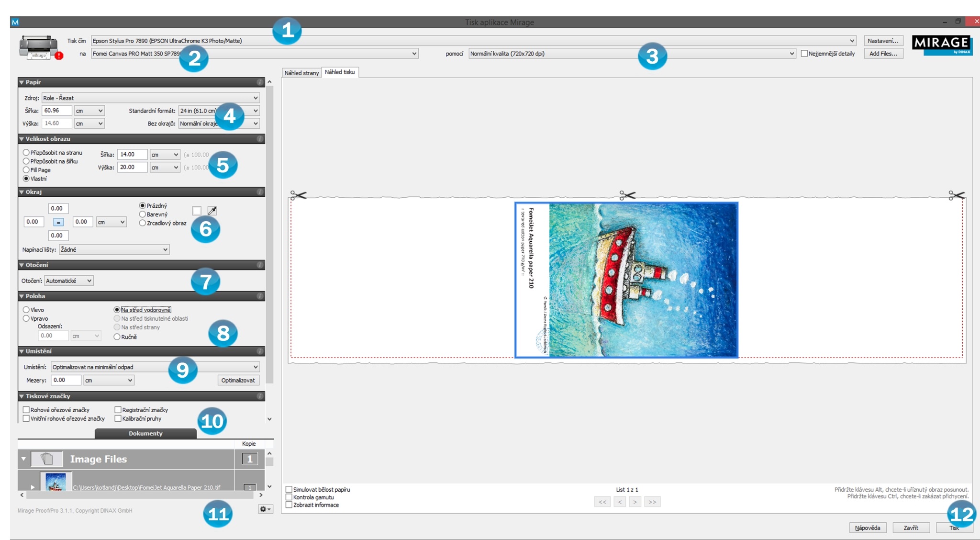Open the Napínací lišty dropdown
Viewport: 980px width, 540px height.
[x=114, y=249]
